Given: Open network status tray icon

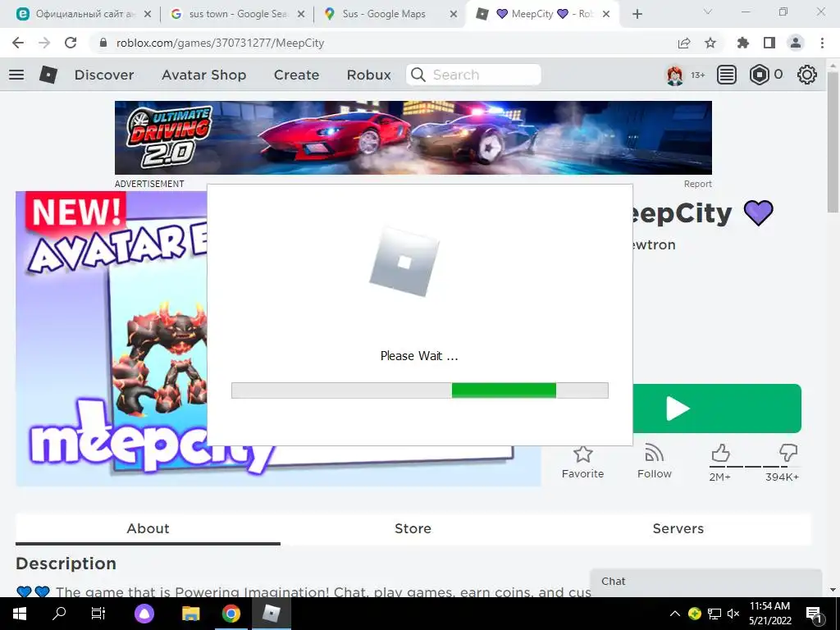Looking at the screenshot, I should coord(714,614).
